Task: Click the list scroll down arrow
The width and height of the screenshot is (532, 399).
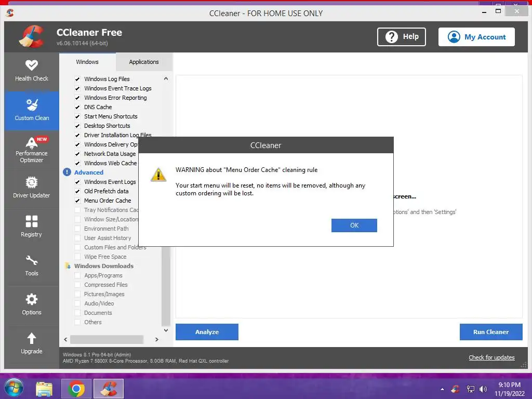Action: [166, 330]
